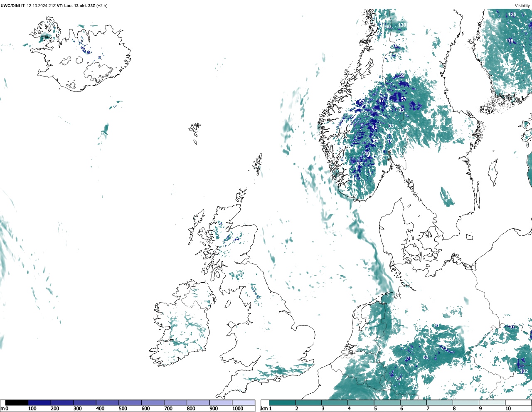Image resolution: width=532 pixels, height=412 pixels.
Task: Click the dark teal 1–2 km legend swatch
Action: tap(282, 402)
